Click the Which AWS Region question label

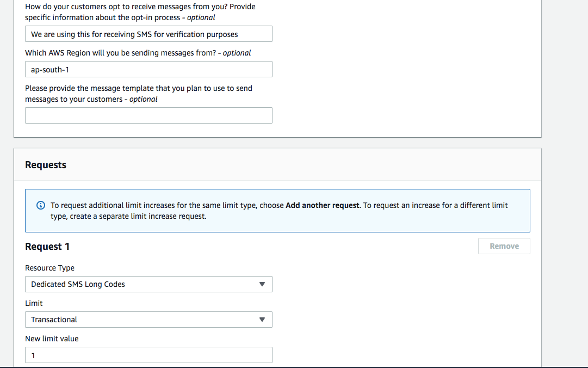[138, 53]
